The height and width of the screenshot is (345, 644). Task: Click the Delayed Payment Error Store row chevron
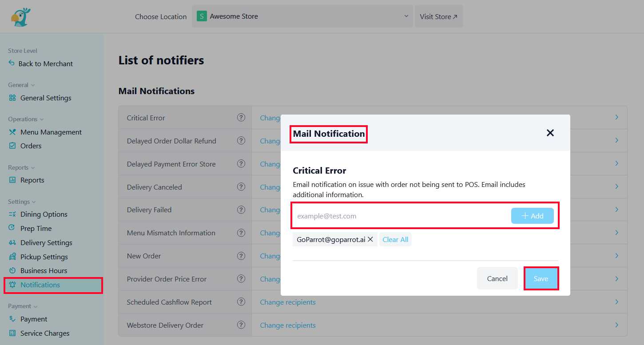pyautogui.click(x=617, y=163)
